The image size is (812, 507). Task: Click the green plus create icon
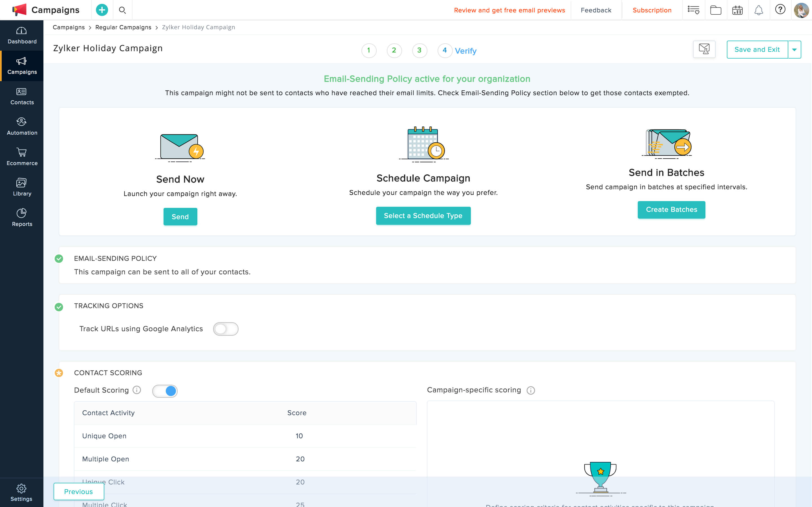102,10
